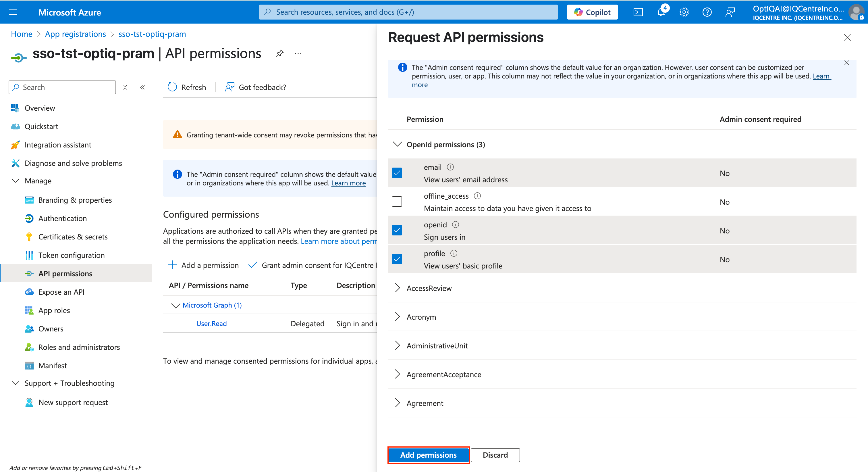Click the Overview icon in sidebar
This screenshot has width=868, height=472.
15,108
